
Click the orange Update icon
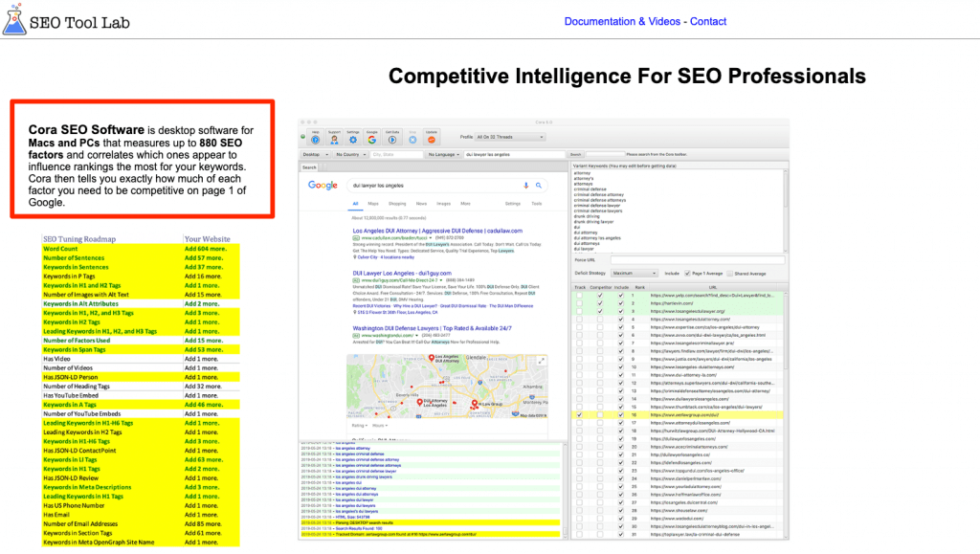point(432,138)
